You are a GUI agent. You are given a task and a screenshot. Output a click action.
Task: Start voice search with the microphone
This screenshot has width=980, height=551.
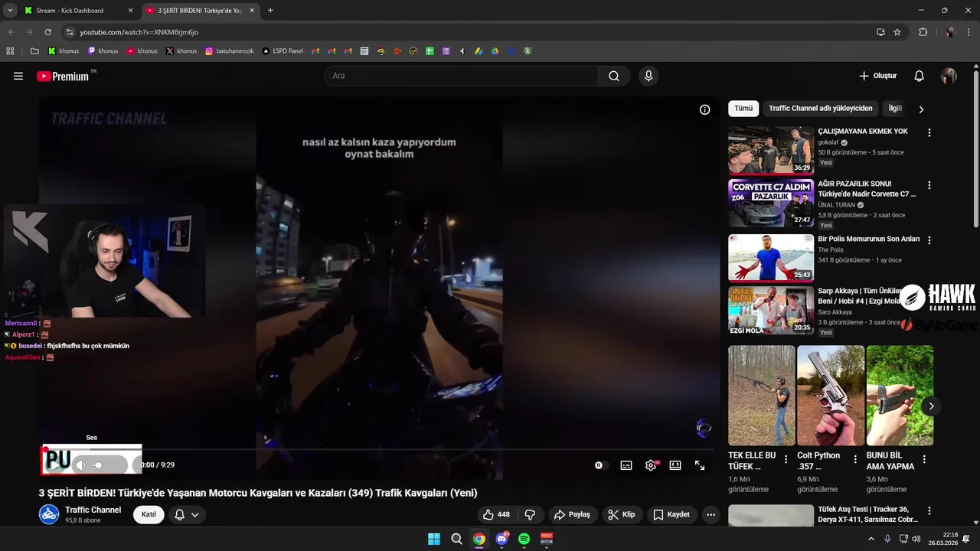tap(648, 76)
